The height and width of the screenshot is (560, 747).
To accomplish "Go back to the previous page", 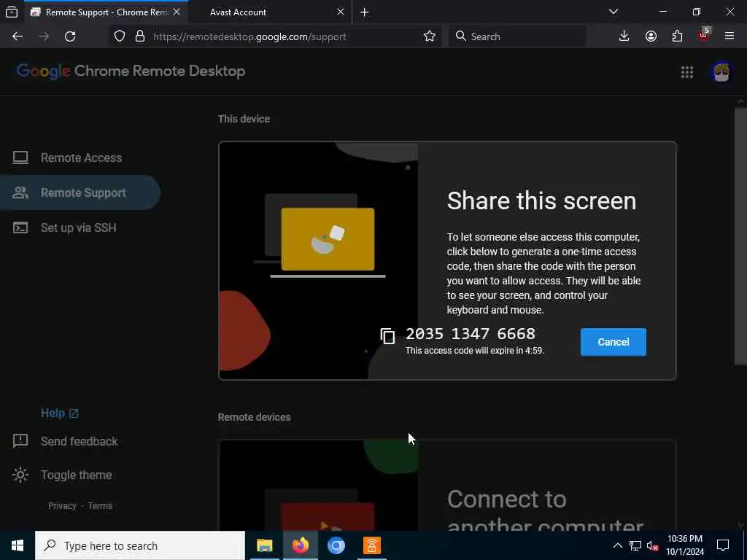I will coord(18,36).
